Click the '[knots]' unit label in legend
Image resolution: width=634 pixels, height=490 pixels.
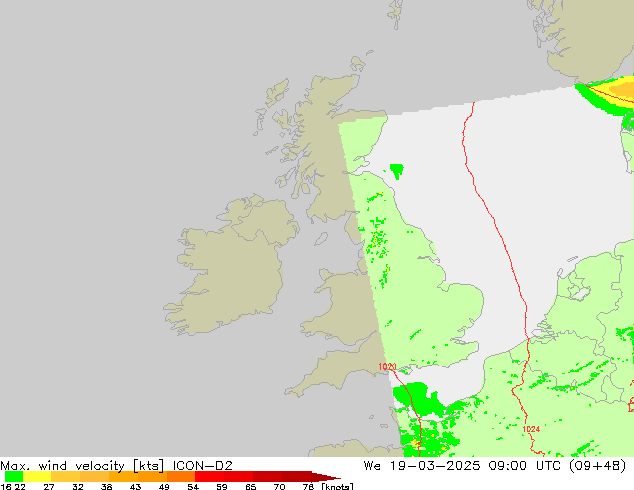(337, 486)
